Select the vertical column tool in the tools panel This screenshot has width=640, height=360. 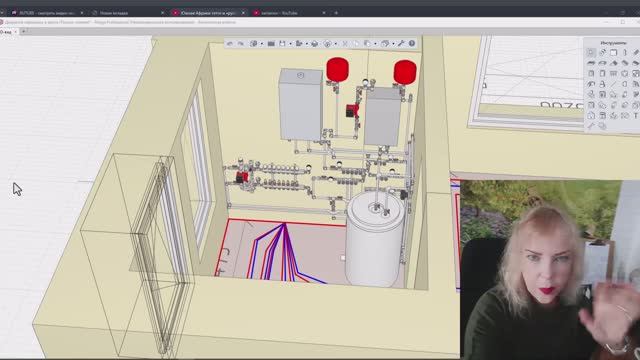point(624,52)
